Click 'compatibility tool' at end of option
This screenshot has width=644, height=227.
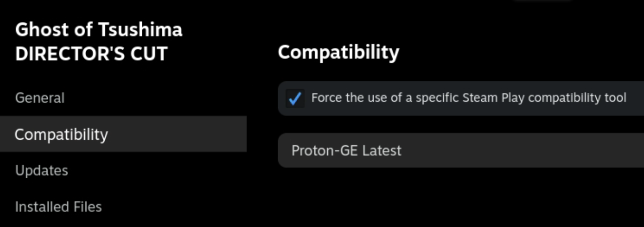577,98
